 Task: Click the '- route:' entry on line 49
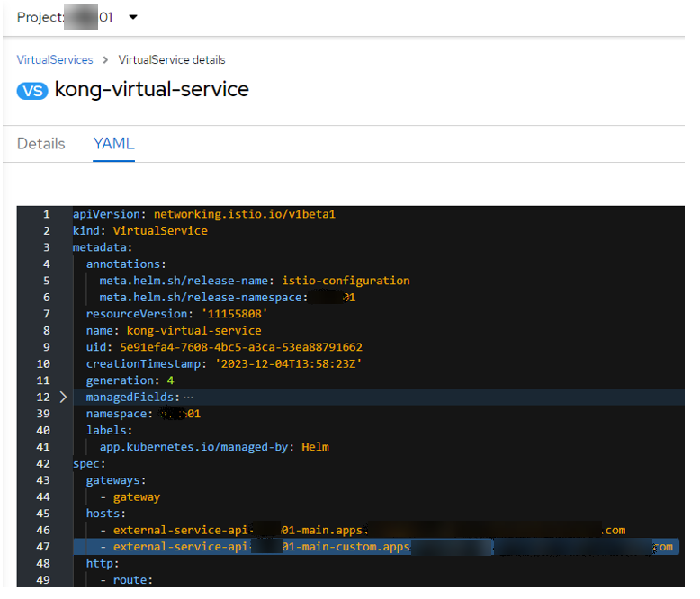point(127,580)
